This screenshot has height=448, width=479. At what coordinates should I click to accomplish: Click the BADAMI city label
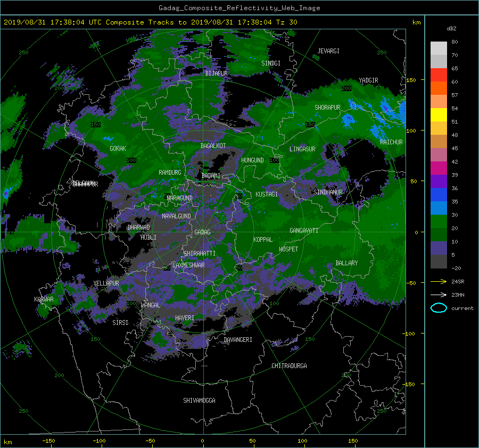211,176
